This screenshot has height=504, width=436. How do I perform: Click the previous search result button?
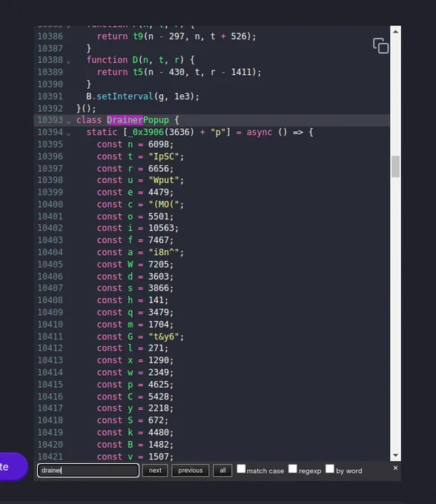[191, 470]
